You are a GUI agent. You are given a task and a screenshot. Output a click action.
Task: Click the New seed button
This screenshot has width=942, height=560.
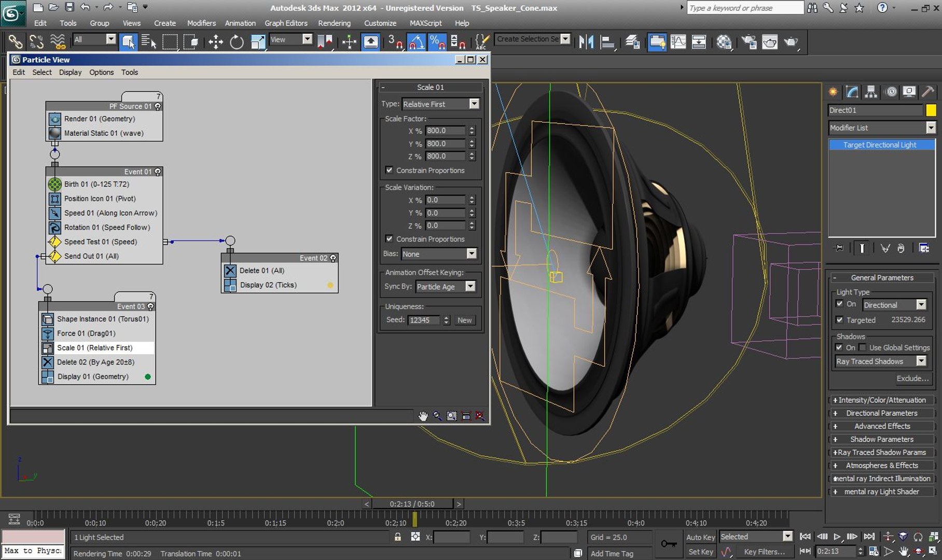click(464, 320)
